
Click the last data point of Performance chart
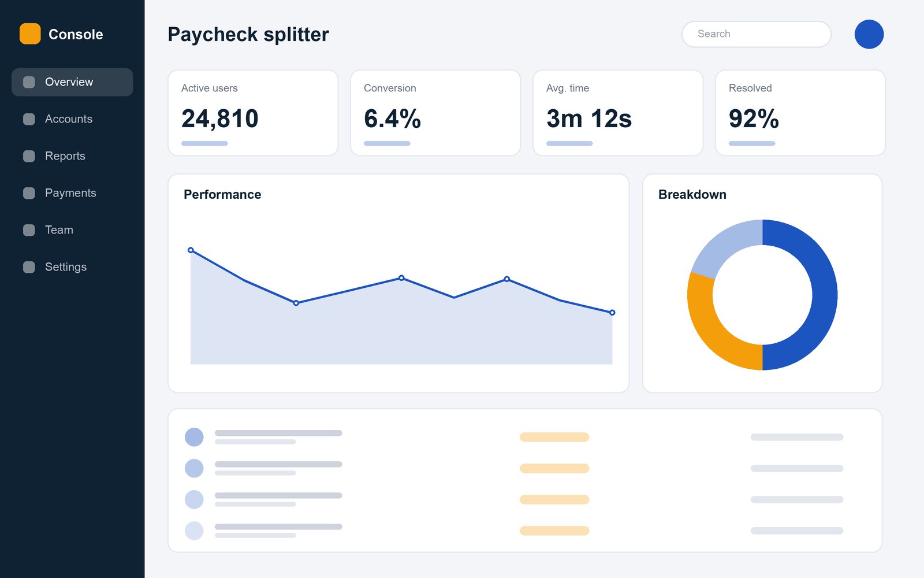click(x=612, y=313)
